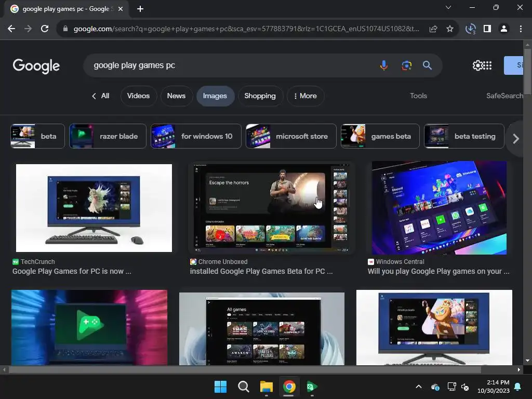Go back to the previous page
Screen dimensions: 532x399
click(11, 29)
